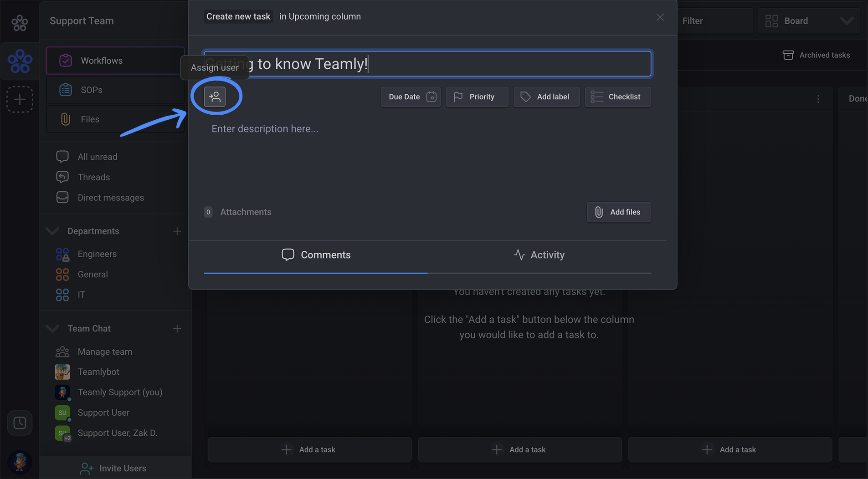Open Files in the sidebar
Screen dimensions: 868x479
(115, 119)
